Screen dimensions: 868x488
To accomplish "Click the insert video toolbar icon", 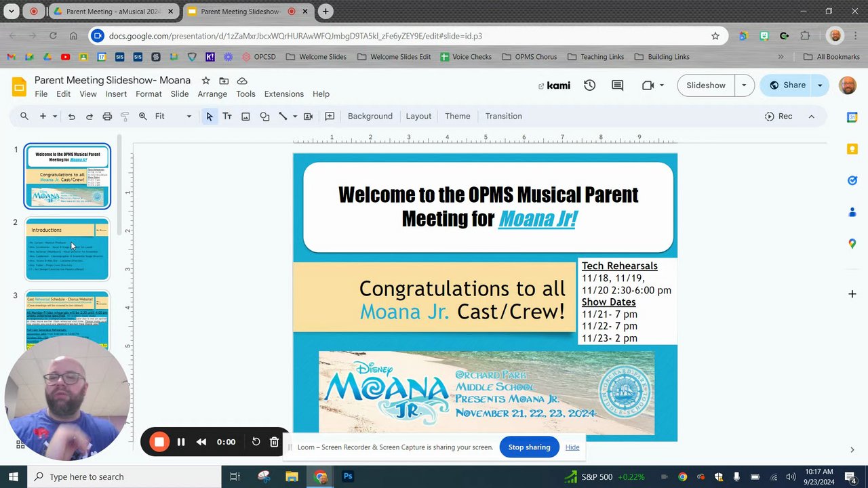I will [308, 117].
